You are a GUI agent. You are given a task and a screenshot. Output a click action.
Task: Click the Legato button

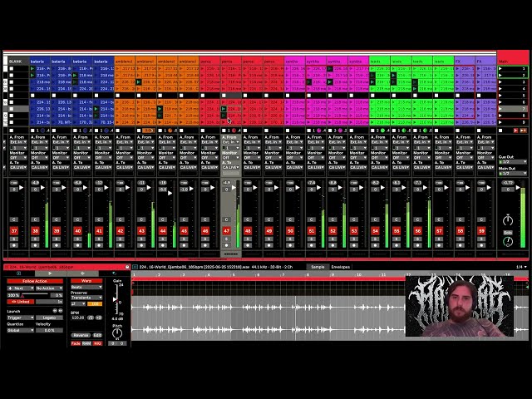[49, 318]
